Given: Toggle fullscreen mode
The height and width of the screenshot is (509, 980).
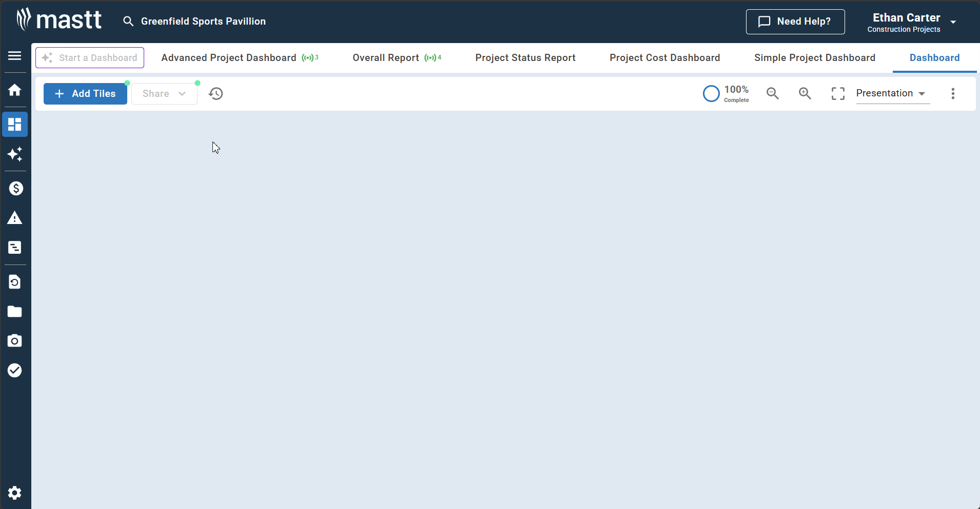Looking at the screenshot, I should click(837, 93).
